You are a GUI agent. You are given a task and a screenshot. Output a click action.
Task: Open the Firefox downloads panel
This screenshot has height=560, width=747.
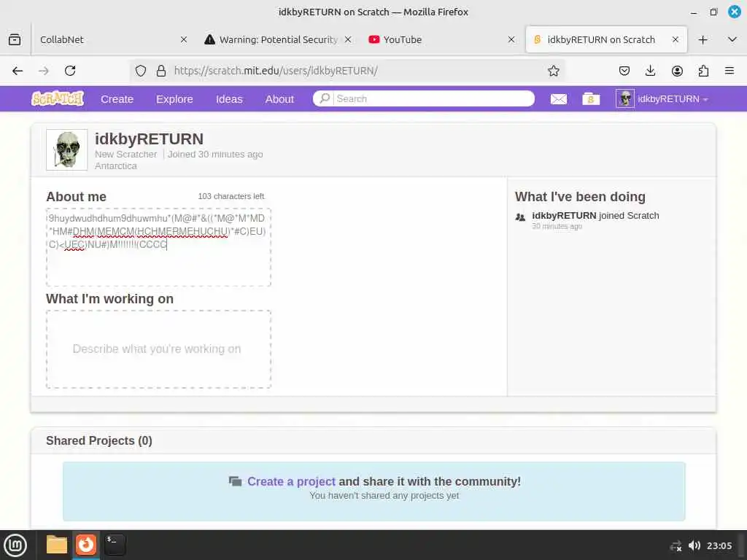(650, 71)
